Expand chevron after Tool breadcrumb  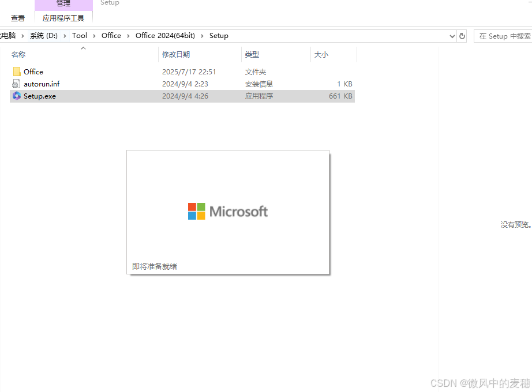94,36
